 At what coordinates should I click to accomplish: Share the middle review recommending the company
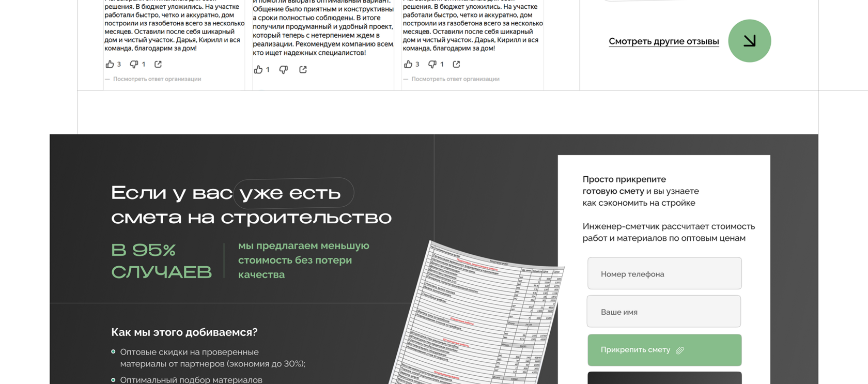(303, 69)
